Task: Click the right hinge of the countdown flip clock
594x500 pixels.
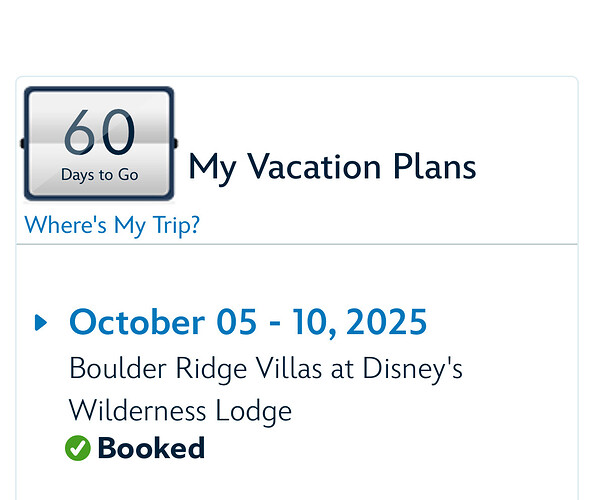Action: coord(175,144)
